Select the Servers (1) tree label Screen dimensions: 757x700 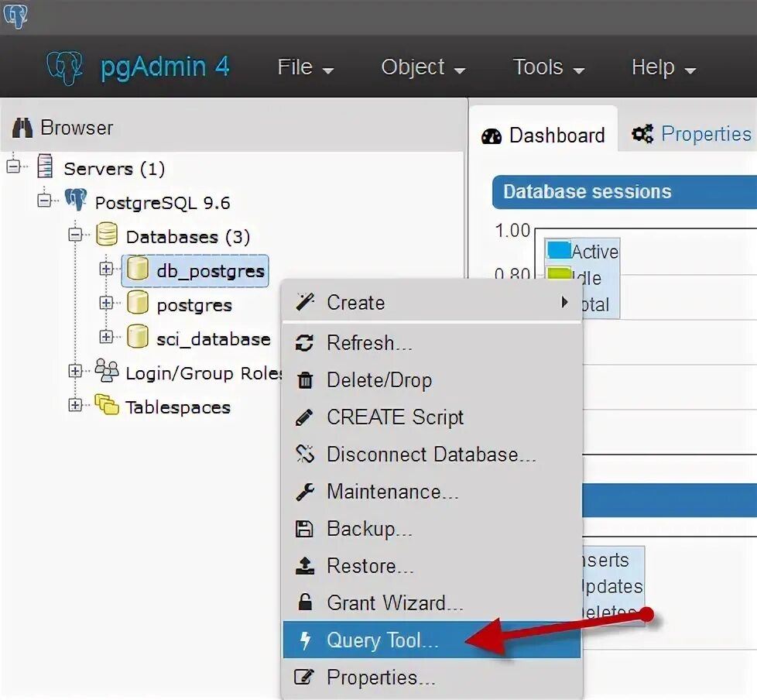click(x=115, y=169)
